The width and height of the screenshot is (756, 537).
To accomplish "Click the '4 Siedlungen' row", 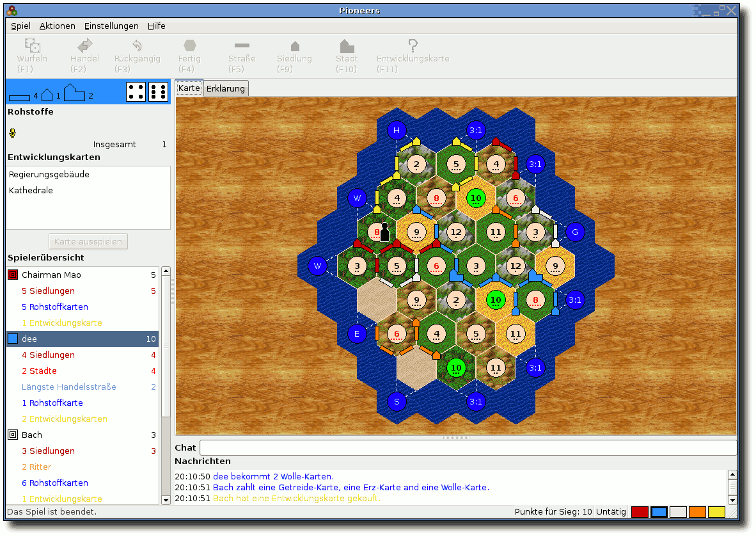I will coord(83,355).
